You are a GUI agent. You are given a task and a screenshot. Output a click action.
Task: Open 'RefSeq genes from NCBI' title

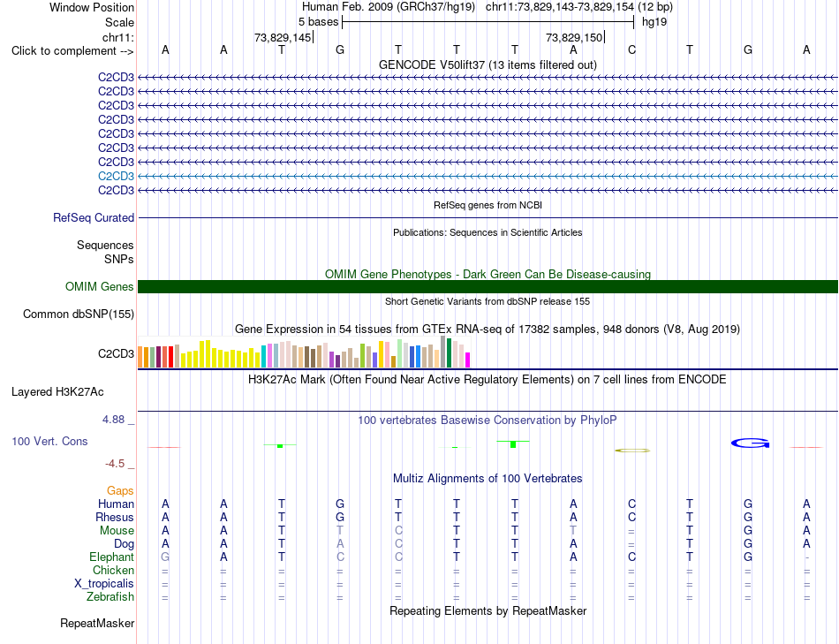tap(488, 205)
